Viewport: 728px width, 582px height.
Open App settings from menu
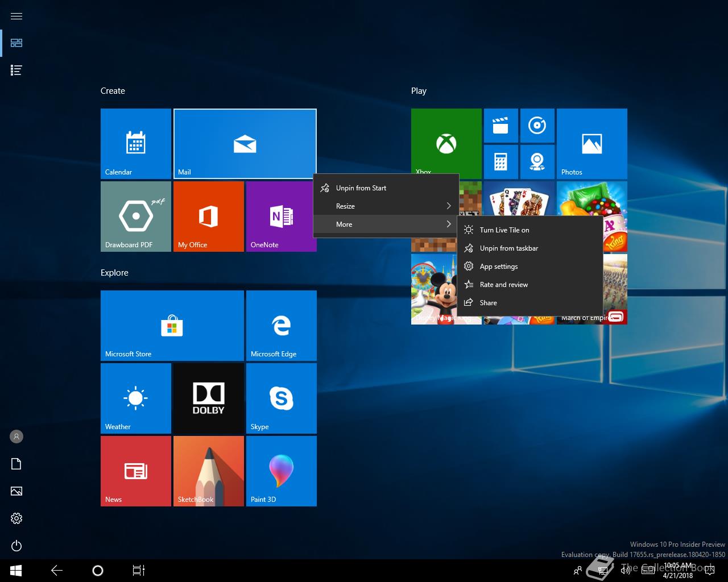point(530,267)
